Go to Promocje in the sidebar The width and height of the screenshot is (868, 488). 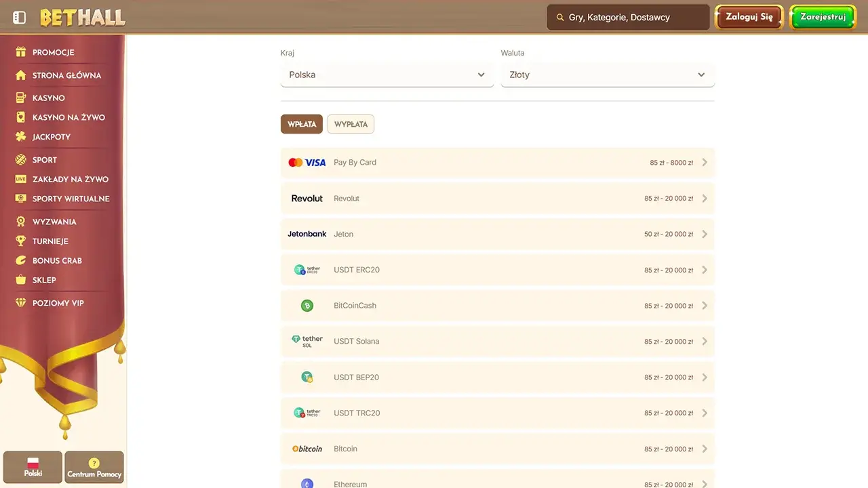pos(54,52)
